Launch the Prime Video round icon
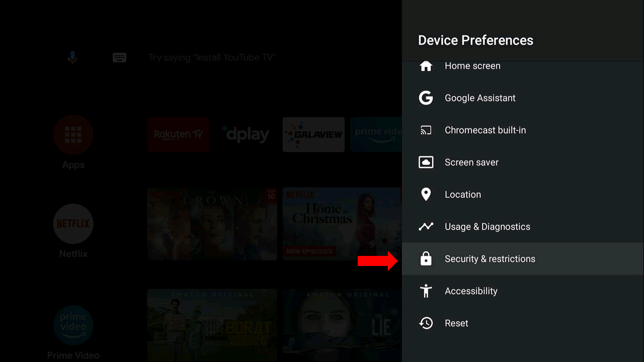 point(73,325)
